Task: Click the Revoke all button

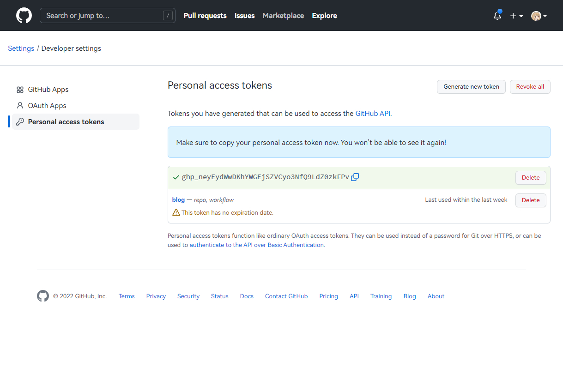Action: (x=530, y=87)
